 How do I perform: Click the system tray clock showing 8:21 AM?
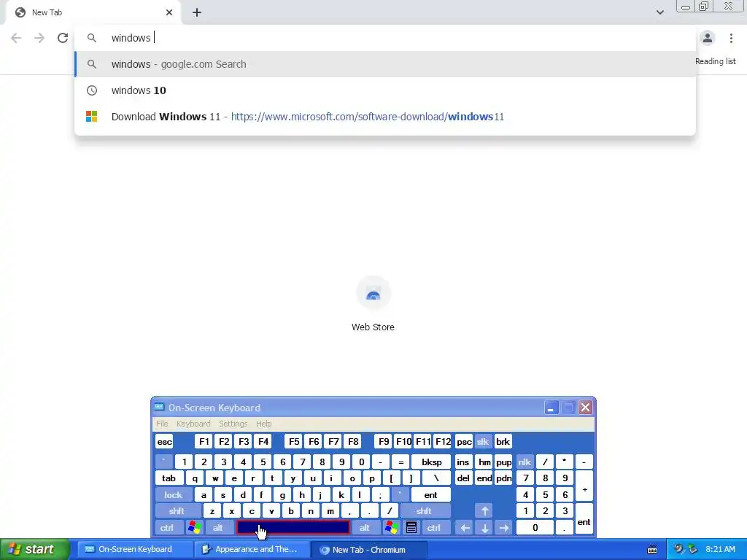coord(720,549)
